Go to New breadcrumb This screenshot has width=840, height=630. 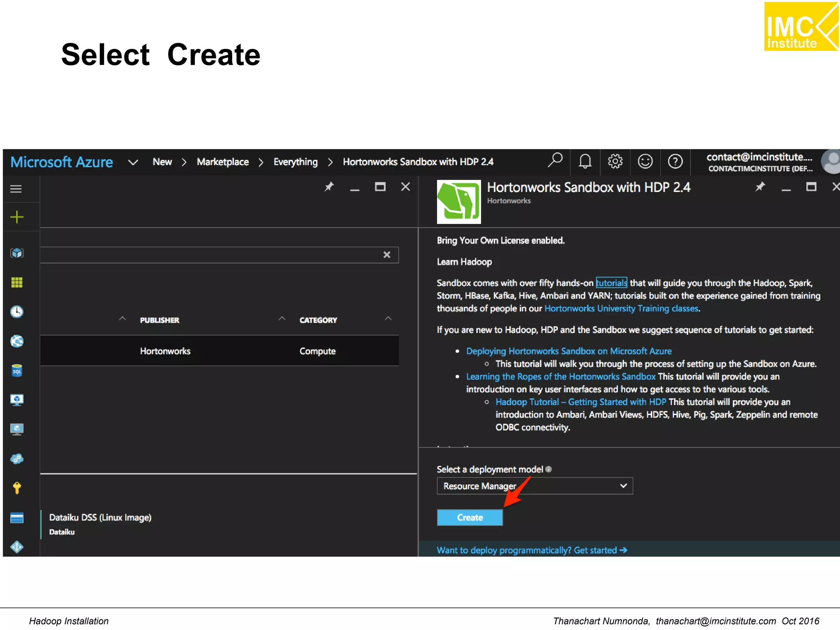click(x=162, y=162)
